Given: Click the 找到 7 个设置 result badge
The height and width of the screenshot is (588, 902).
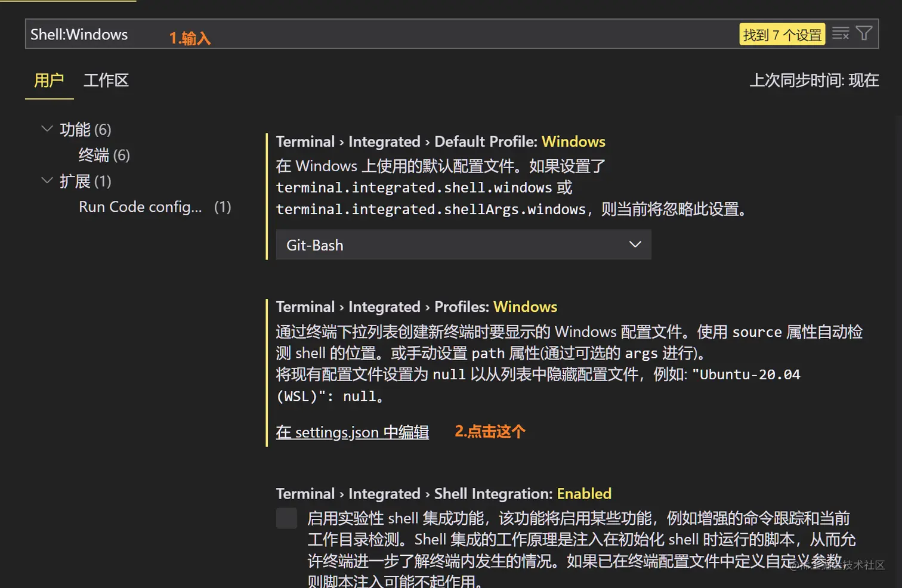Looking at the screenshot, I should coord(782,35).
